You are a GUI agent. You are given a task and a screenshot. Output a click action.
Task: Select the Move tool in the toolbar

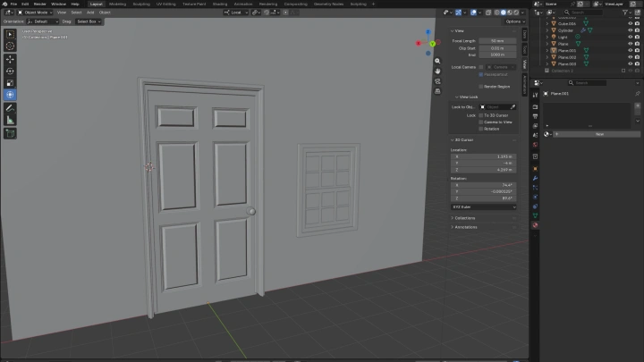click(x=10, y=58)
